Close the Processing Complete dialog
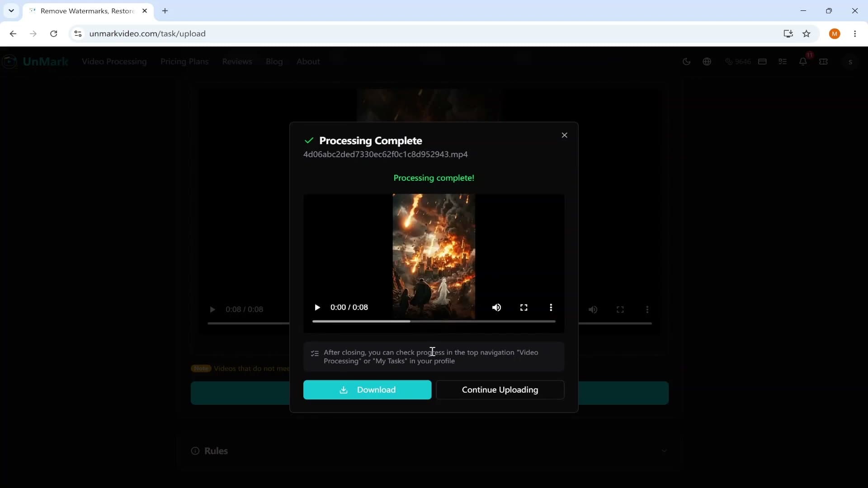Image resolution: width=868 pixels, height=488 pixels. 564,135
